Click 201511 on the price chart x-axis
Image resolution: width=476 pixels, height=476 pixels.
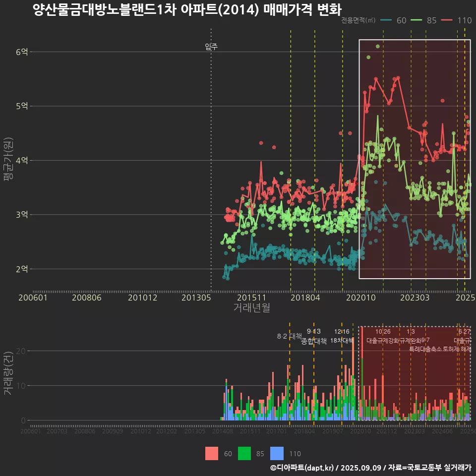coord(252,297)
